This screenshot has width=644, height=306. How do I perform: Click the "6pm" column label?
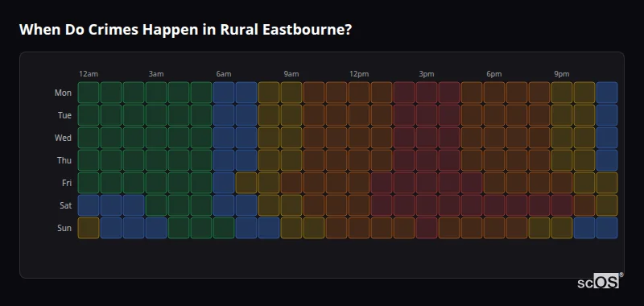click(x=494, y=74)
